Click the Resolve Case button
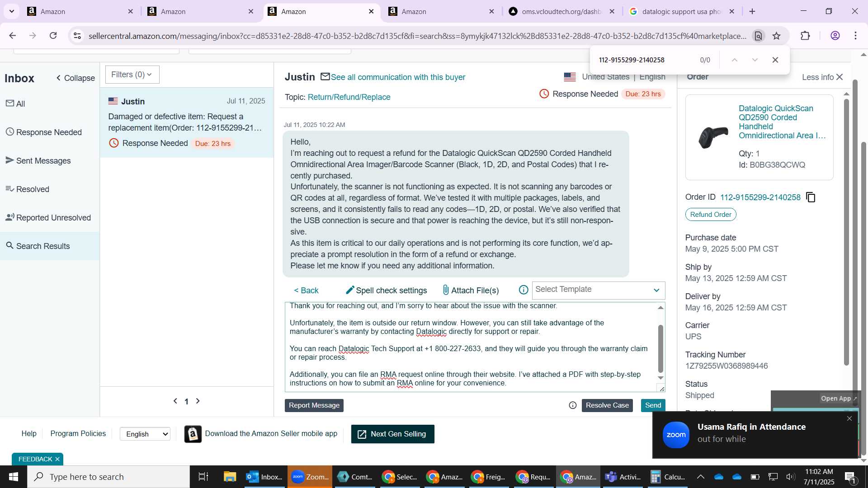The image size is (868, 488). pyautogui.click(x=607, y=405)
